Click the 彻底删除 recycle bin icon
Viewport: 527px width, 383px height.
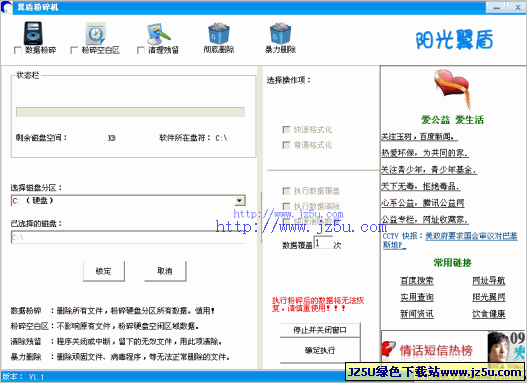[219, 33]
